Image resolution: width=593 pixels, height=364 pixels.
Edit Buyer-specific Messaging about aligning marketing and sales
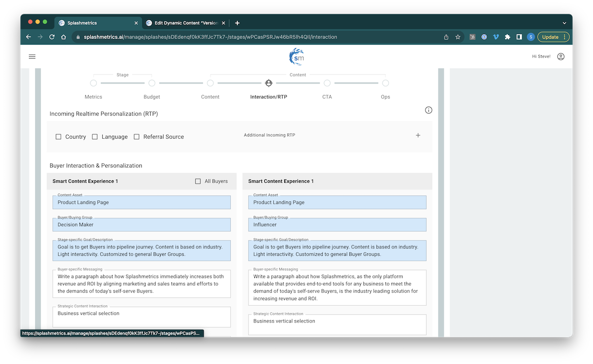click(x=142, y=284)
